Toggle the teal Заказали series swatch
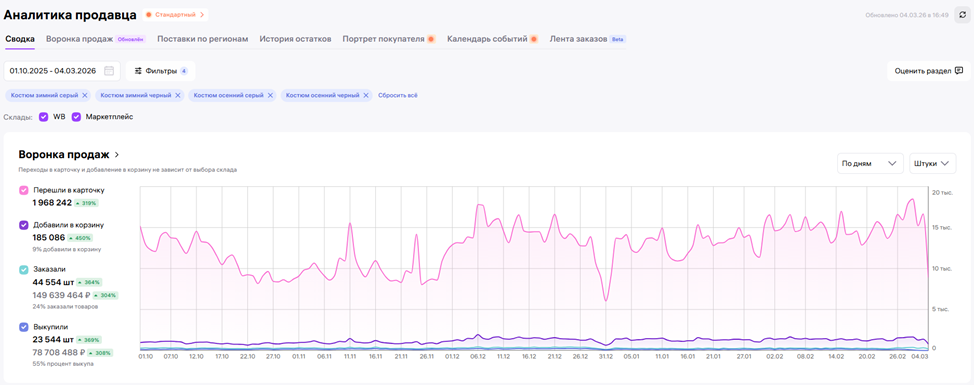This screenshot has height=385, width=974. [x=24, y=270]
